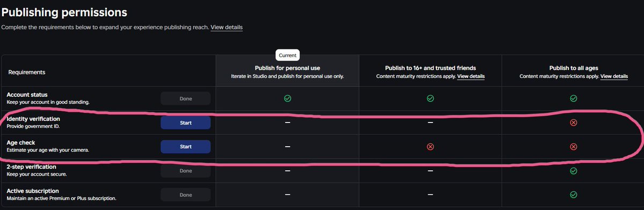The height and width of the screenshot is (210, 644).
Task: Click Identity verification dash under 16+ and trusted friends
Action: [430, 122]
